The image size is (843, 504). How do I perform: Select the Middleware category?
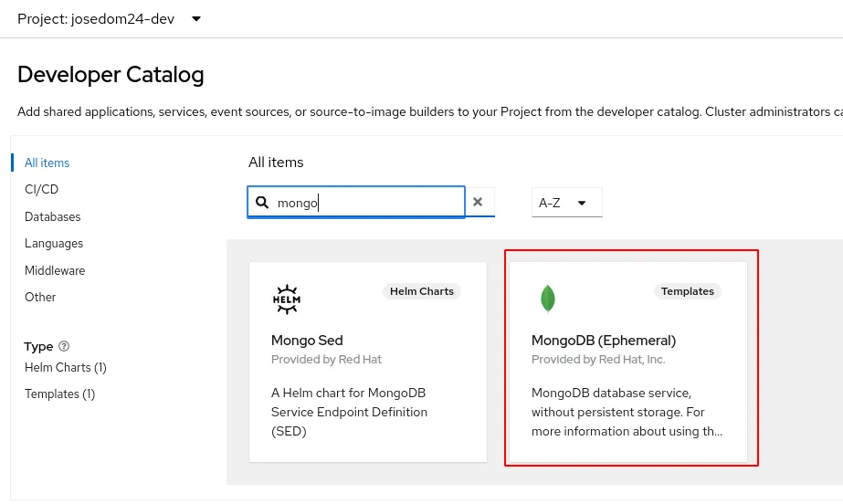pos(55,270)
